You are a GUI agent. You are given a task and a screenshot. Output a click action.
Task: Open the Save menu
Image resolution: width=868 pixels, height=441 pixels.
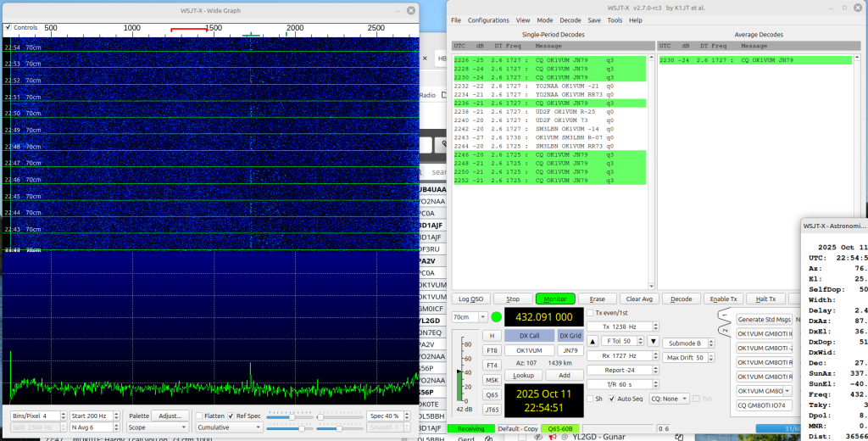[594, 20]
